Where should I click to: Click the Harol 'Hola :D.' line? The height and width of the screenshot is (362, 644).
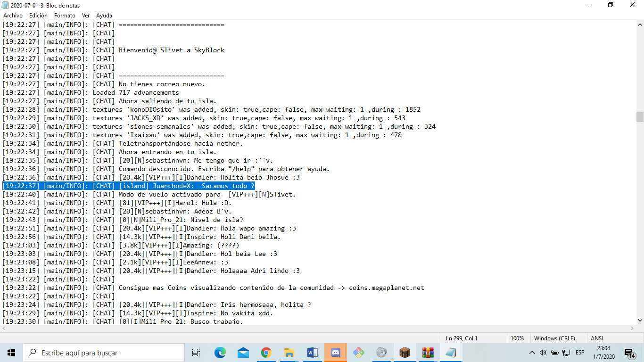(x=117, y=203)
